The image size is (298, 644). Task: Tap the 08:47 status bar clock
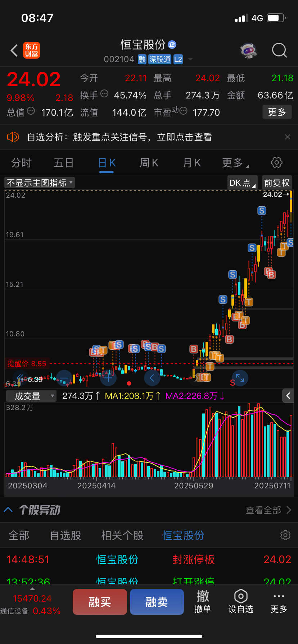pos(37,18)
